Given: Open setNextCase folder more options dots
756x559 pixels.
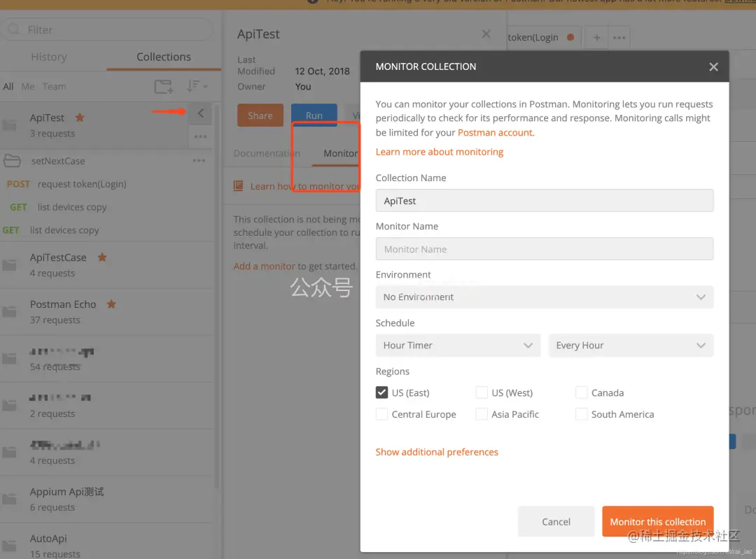Looking at the screenshot, I should [x=199, y=160].
